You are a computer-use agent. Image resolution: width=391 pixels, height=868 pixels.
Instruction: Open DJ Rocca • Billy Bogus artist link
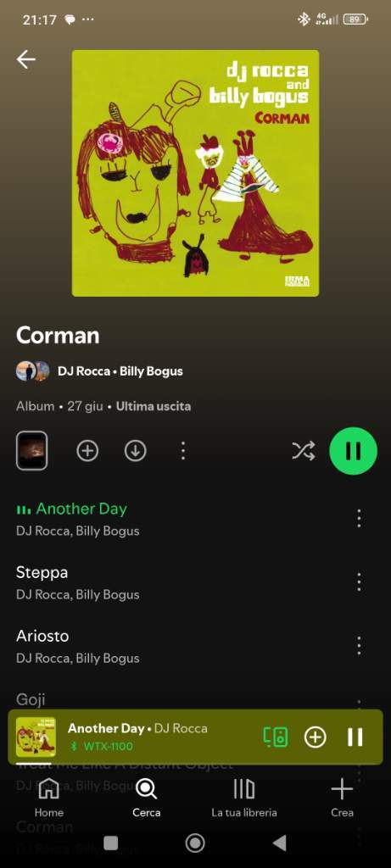tap(120, 371)
